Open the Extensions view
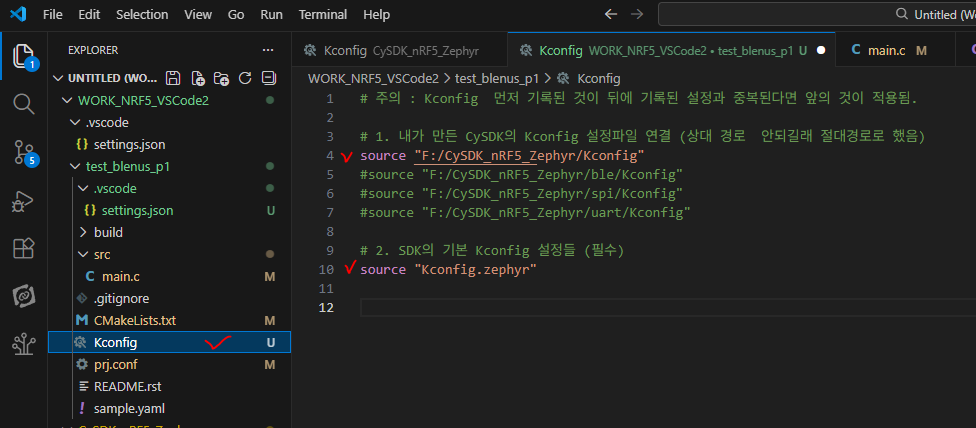The image size is (976, 428). point(24,249)
